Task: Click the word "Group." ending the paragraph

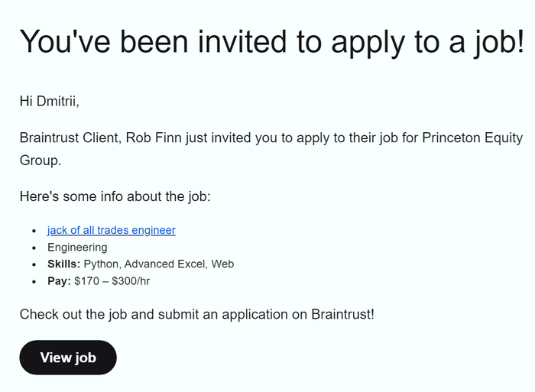Action: coord(40,160)
